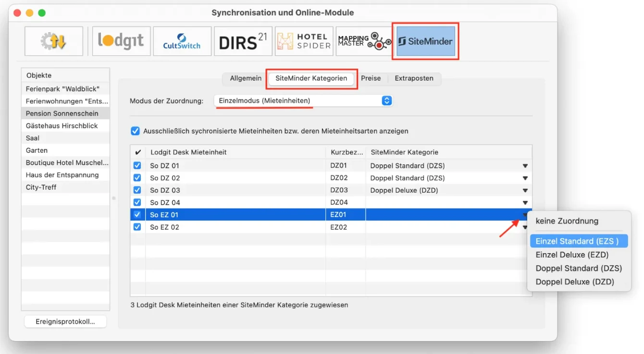Click the EZ01 short code cell
This screenshot has width=644, height=354.
coord(346,215)
